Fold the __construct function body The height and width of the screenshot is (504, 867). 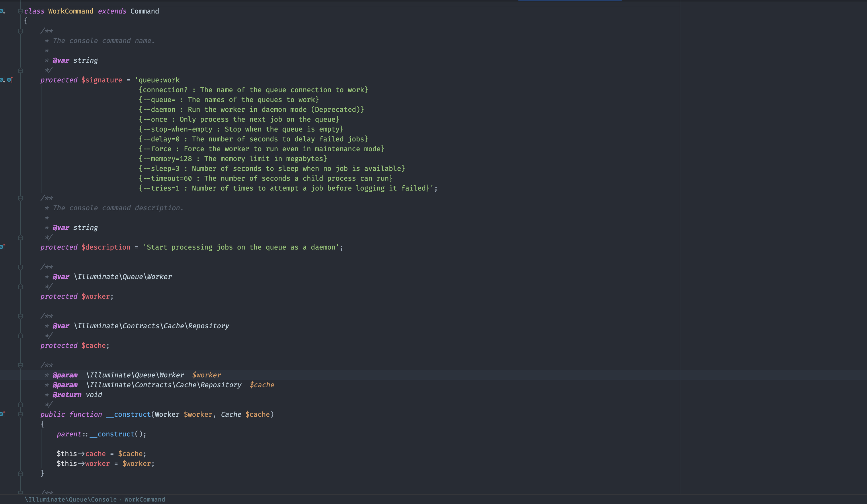(x=20, y=415)
